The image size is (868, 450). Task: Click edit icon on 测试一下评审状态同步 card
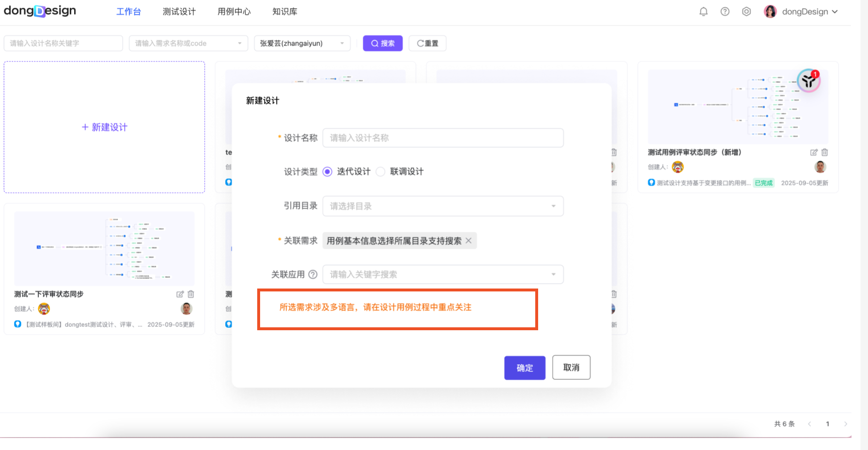(x=180, y=294)
